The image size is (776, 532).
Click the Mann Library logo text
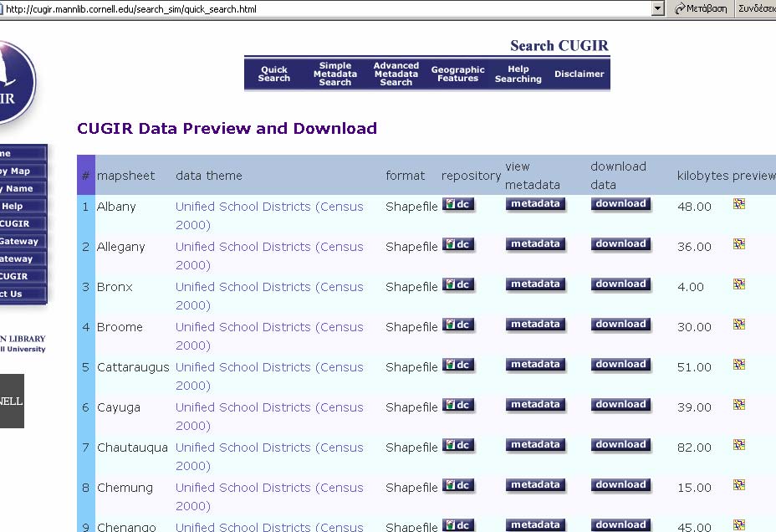(x=23, y=344)
